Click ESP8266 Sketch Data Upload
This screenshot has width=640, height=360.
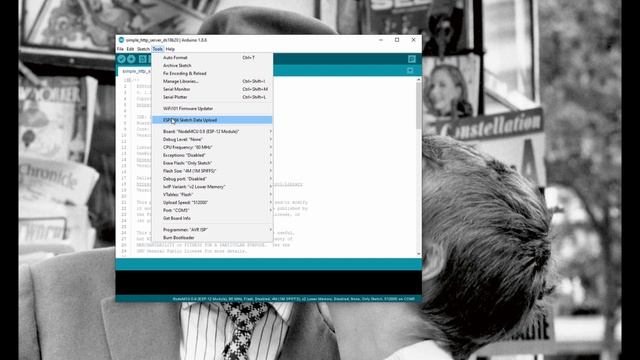(x=212, y=120)
